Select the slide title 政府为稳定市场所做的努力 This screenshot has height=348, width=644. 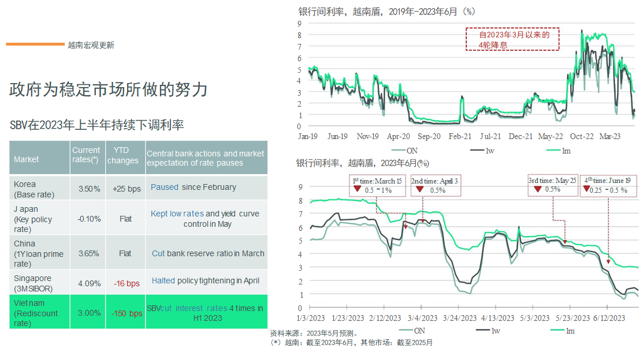(x=109, y=89)
